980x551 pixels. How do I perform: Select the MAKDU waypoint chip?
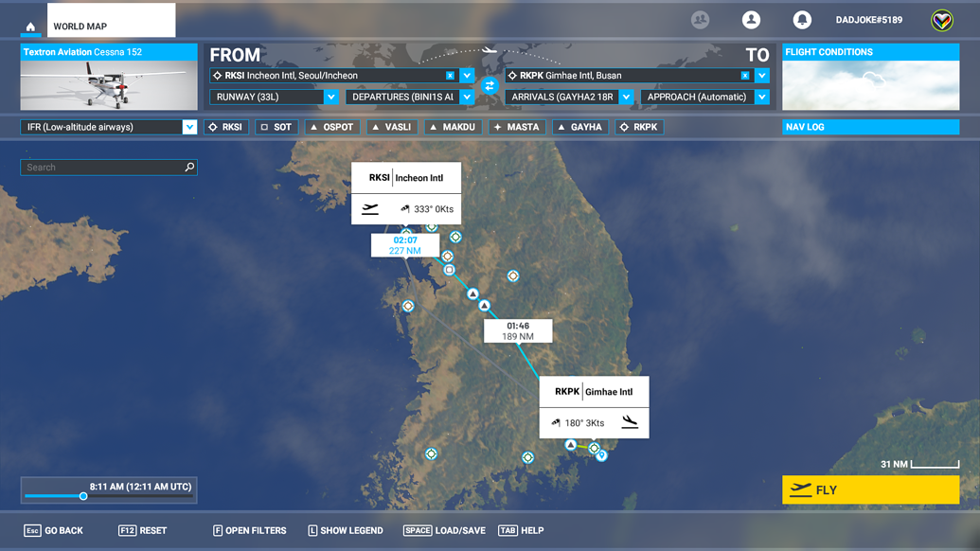[453, 126]
